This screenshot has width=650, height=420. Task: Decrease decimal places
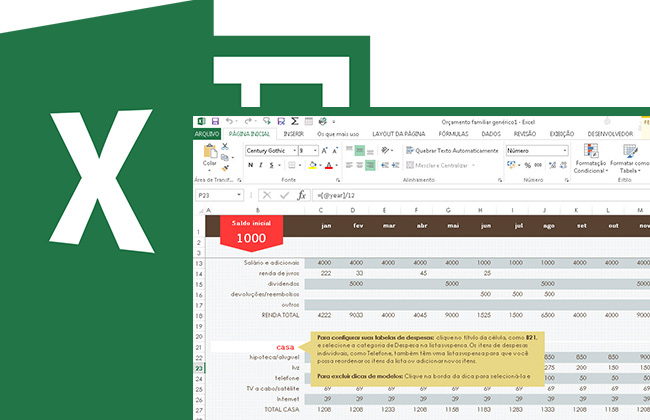pyautogui.click(x=563, y=165)
